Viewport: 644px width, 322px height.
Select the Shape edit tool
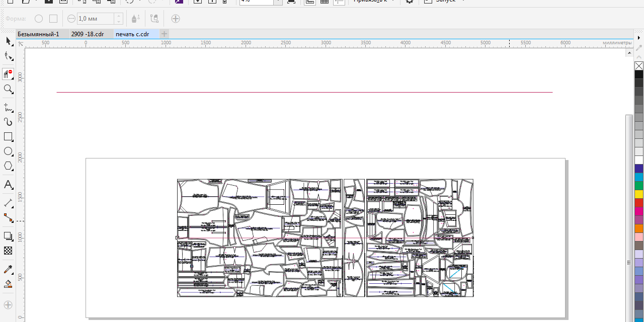click(x=8, y=56)
